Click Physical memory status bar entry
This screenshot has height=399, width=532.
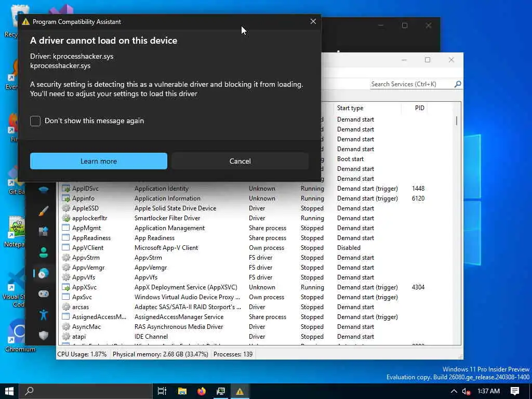click(160, 354)
